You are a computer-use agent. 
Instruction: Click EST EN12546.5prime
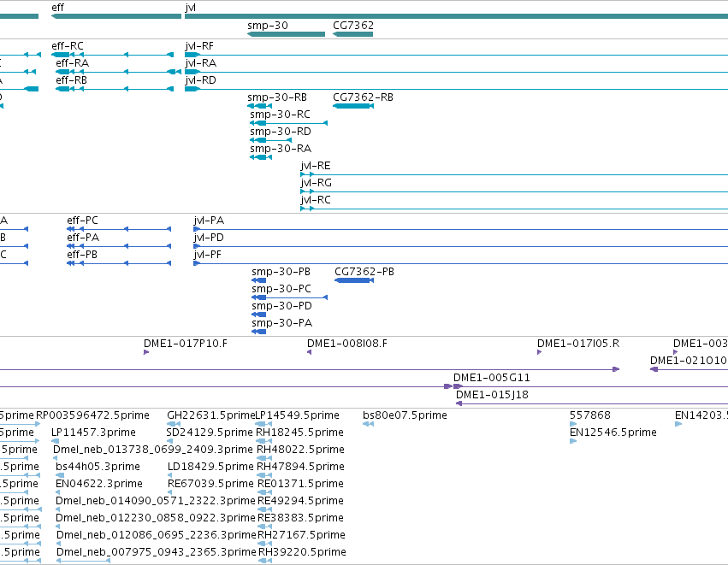[573, 441]
